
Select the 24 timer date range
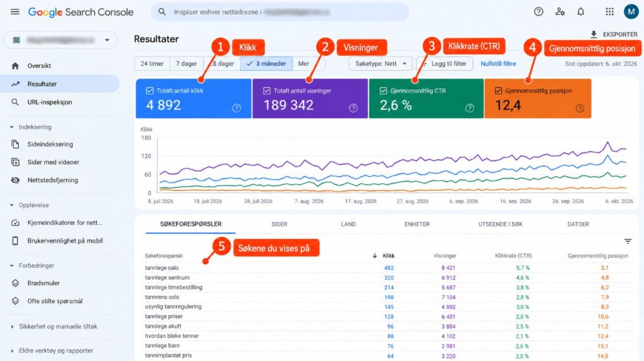(152, 64)
